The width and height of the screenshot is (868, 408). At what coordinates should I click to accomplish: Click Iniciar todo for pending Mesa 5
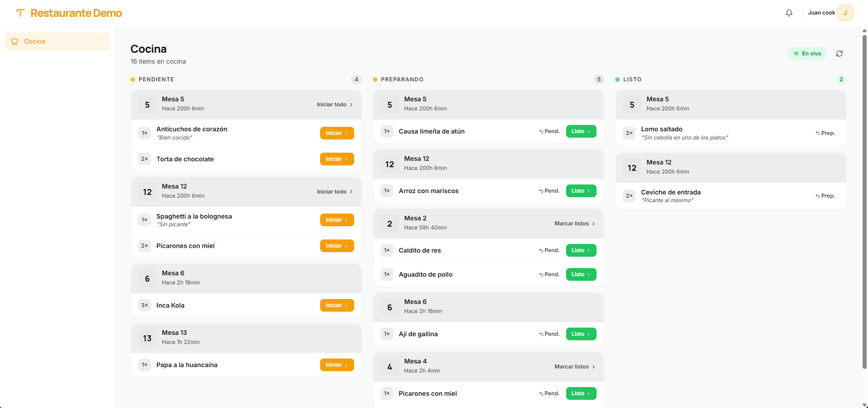pyautogui.click(x=335, y=104)
